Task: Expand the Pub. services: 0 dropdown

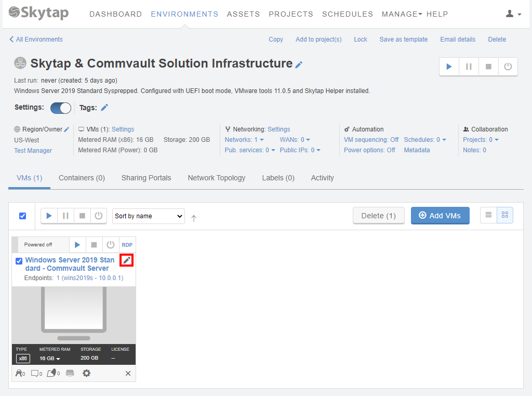Action: [x=250, y=150]
